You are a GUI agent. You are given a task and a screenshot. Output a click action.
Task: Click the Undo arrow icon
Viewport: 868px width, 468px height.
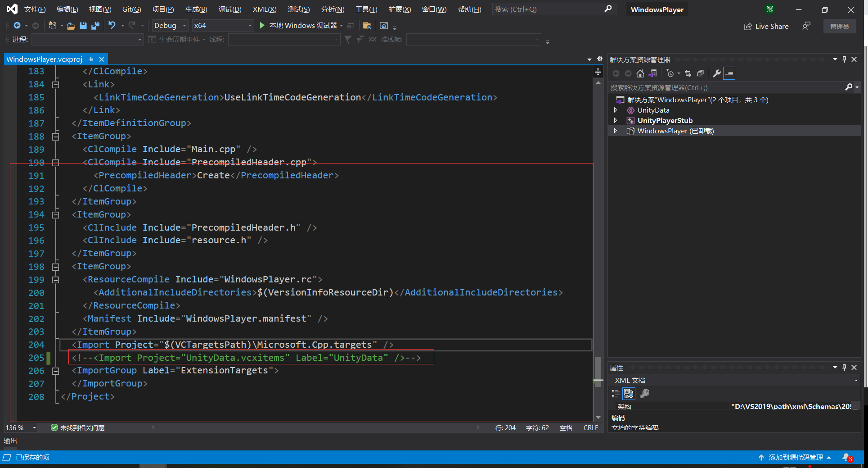[112, 26]
